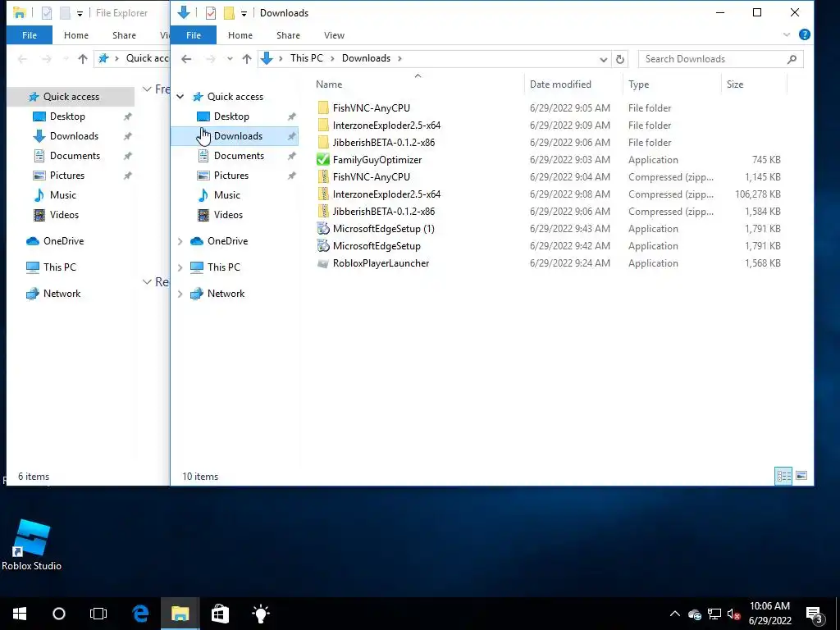Viewport: 840px width, 630px height.
Task: Click This PC in the address breadcrumb
Action: point(307,58)
